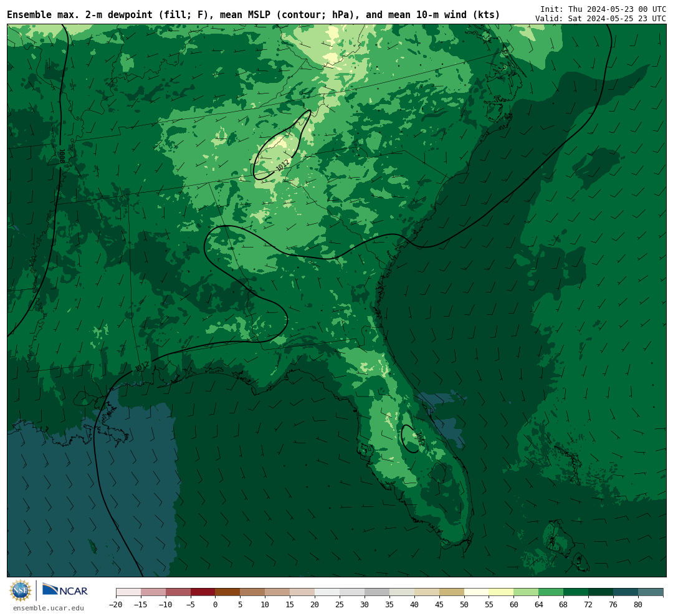The image size is (673, 616).
Task: Pick the light green swatch between 60 and 64
Action: pos(527,592)
